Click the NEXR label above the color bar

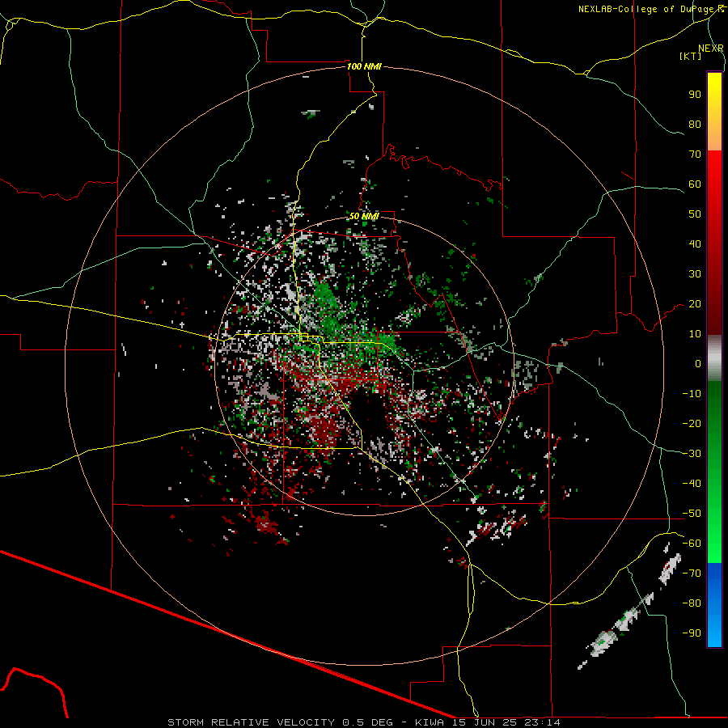[710, 49]
